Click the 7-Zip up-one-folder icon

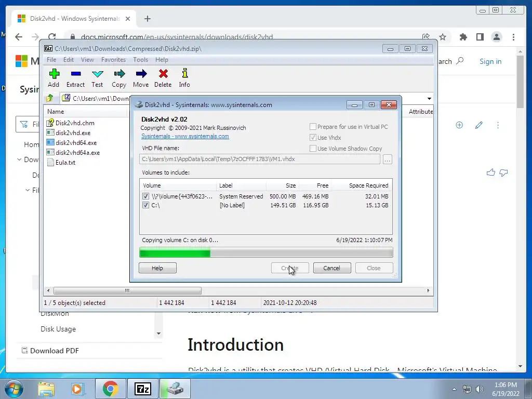pos(49,98)
